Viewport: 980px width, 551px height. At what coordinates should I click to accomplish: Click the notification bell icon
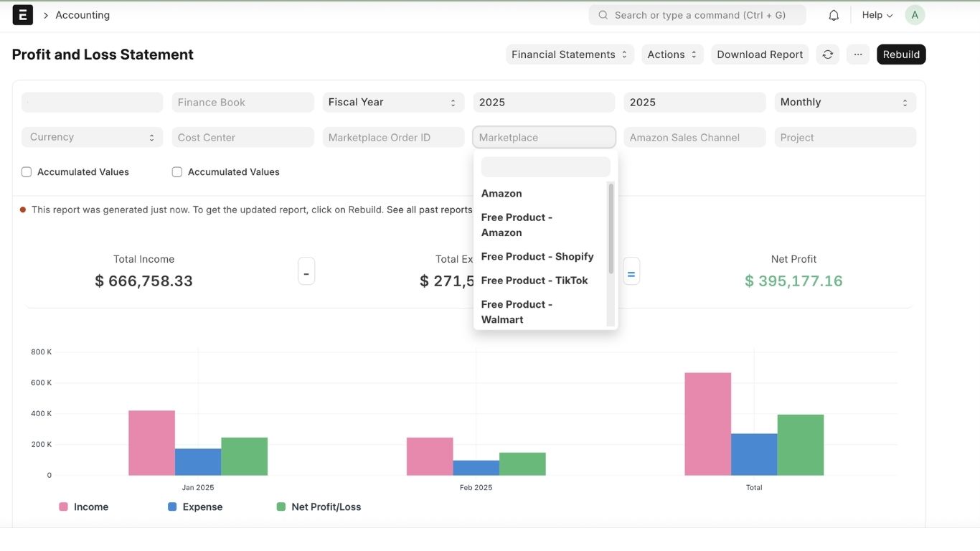pos(833,14)
